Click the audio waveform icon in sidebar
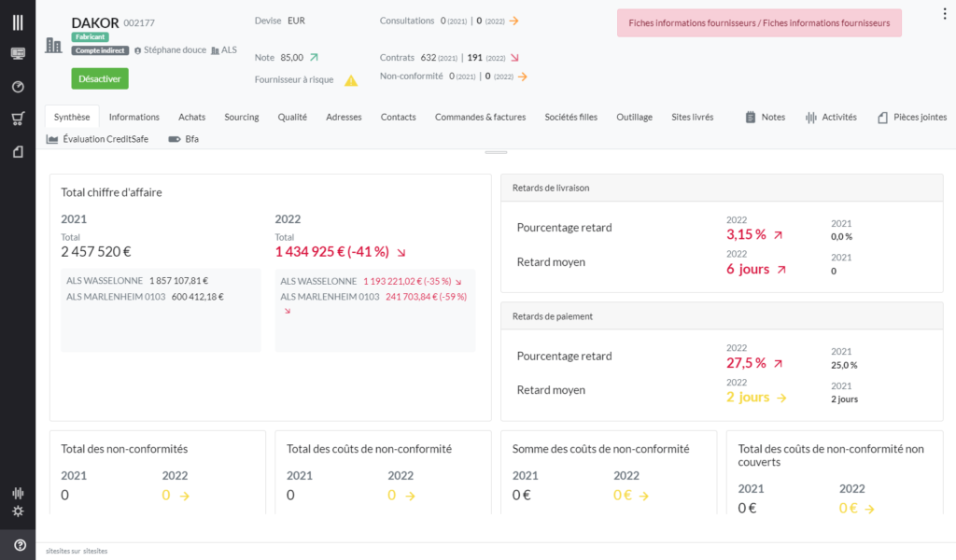Screen dimensions: 956x560 pos(18,493)
